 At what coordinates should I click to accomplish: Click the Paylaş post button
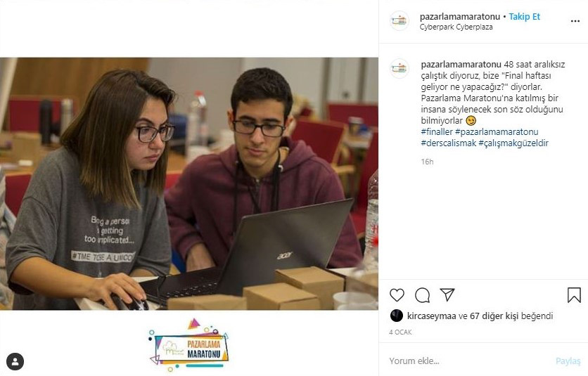pos(568,361)
